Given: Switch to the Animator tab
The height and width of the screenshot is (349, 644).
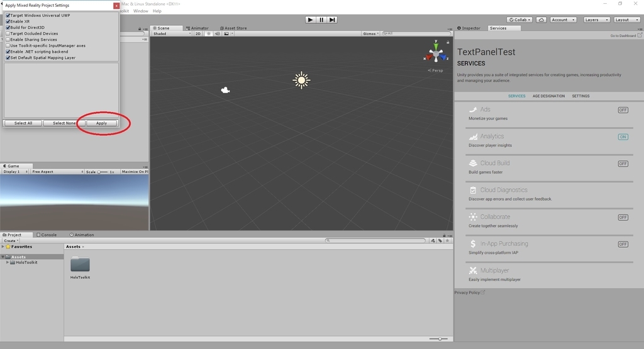Looking at the screenshot, I should tap(197, 28).
